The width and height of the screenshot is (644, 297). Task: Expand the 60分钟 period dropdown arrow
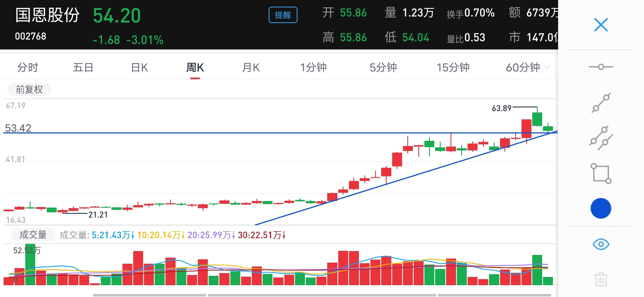pyautogui.click(x=547, y=67)
